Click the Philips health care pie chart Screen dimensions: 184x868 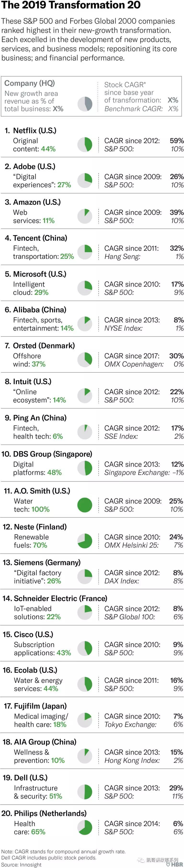[85, 827]
